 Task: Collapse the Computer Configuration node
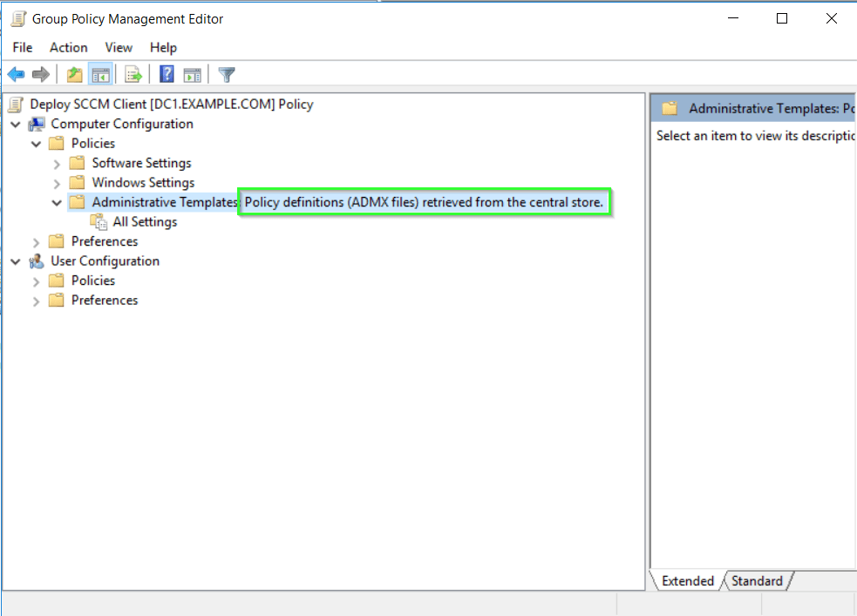click(x=16, y=125)
